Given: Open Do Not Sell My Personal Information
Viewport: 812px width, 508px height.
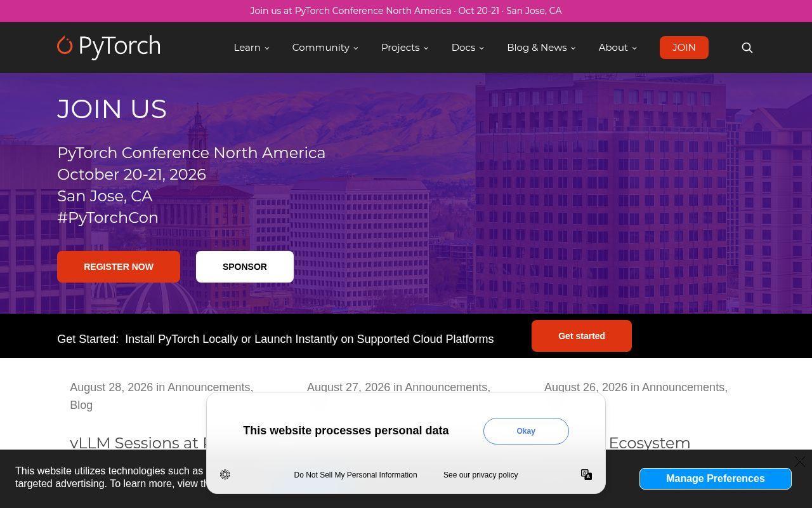Looking at the screenshot, I should coord(355,475).
